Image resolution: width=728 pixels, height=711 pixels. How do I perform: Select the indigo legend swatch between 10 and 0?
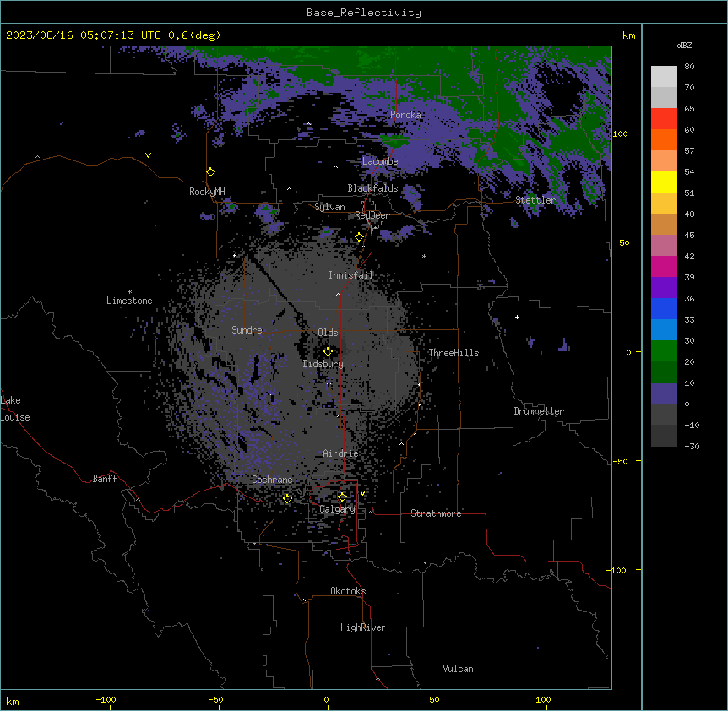tap(664, 393)
